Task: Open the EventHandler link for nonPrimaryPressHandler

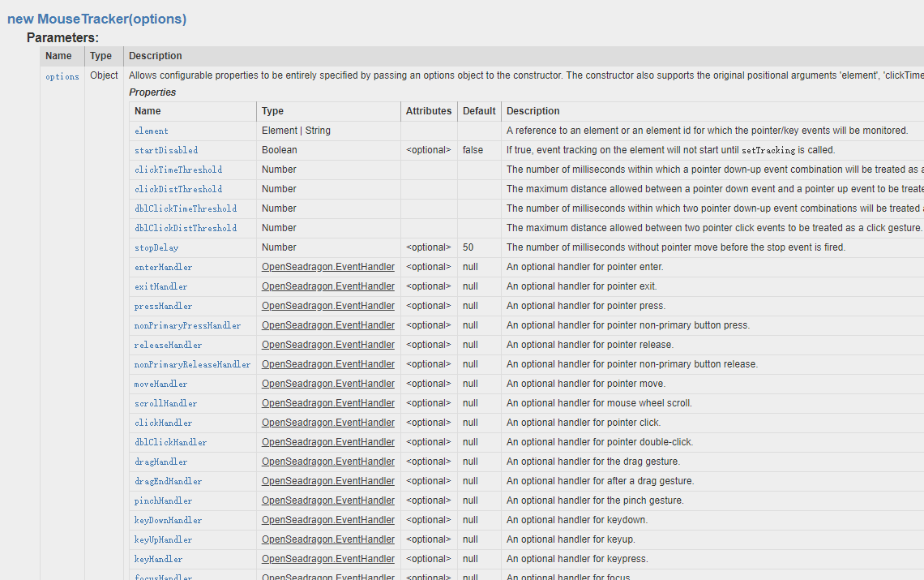Action: (327, 325)
